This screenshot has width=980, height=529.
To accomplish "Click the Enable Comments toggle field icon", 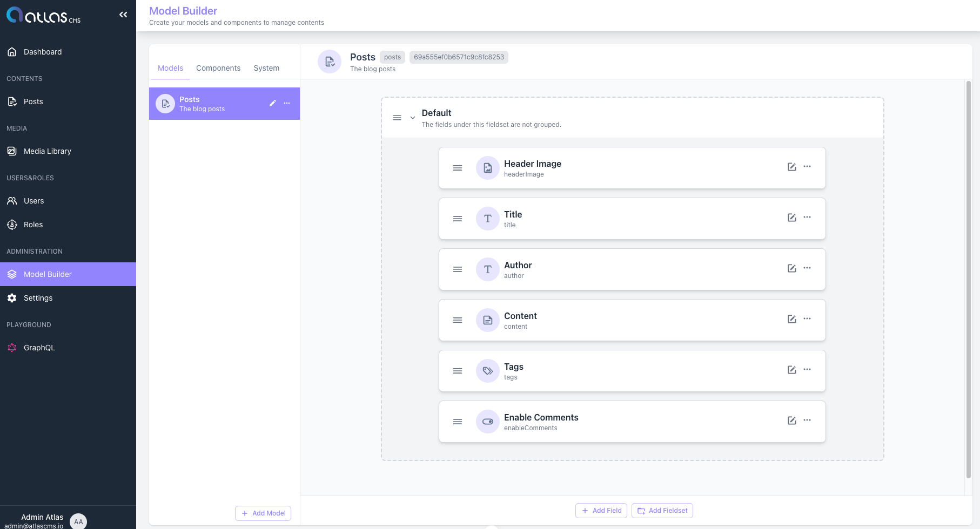I will 487,422.
